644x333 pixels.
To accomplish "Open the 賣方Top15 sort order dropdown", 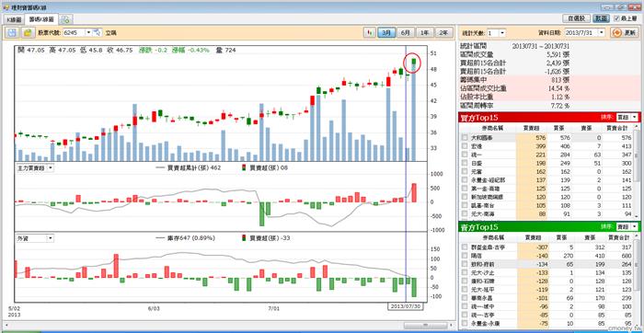I will [635, 226].
